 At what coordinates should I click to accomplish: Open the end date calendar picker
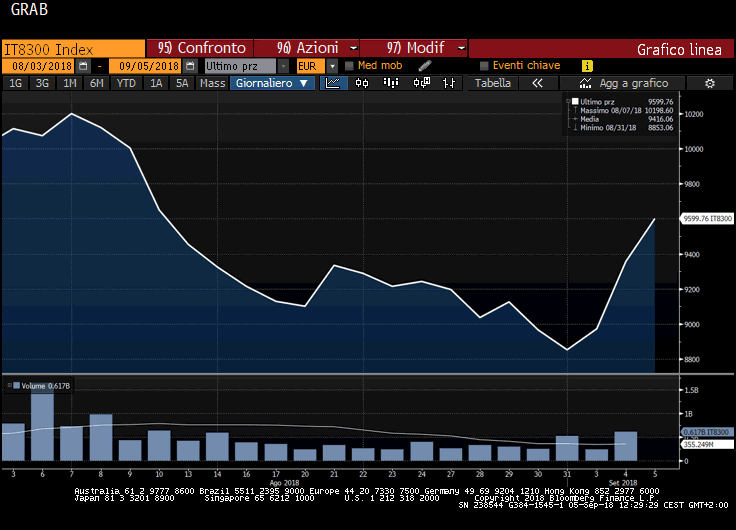pos(189,66)
